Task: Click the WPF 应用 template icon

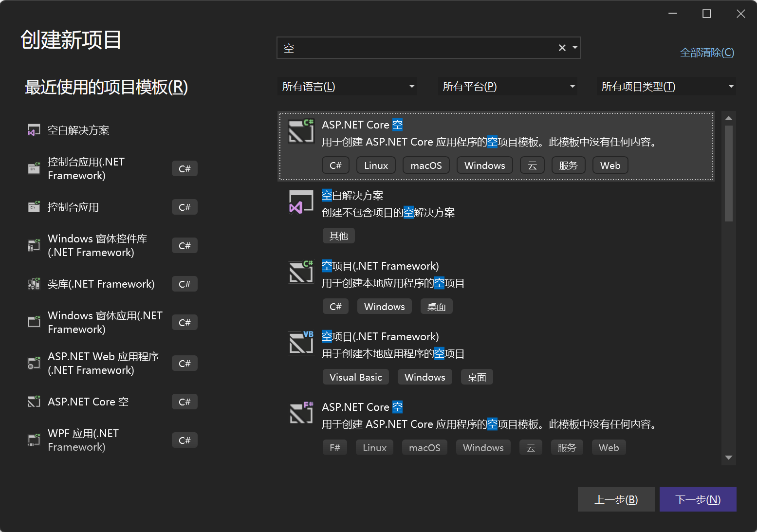Action: pyautogui.click(x=34, y=440)
